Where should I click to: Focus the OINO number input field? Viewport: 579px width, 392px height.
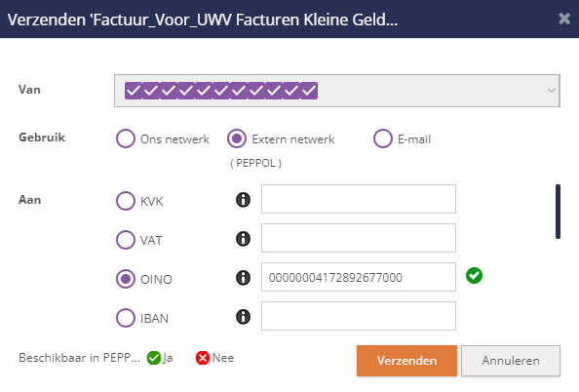point(359,277)
